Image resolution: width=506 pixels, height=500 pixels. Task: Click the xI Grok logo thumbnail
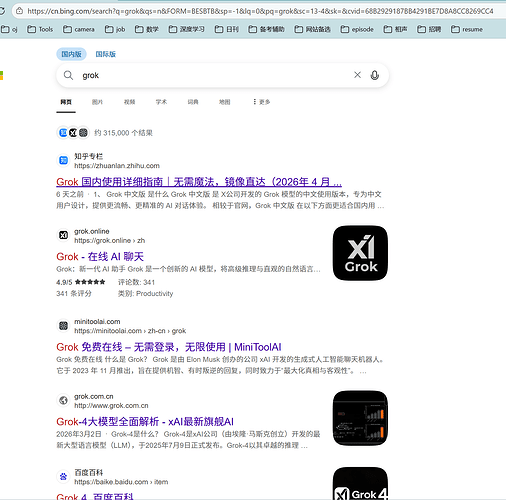(360, 253)
